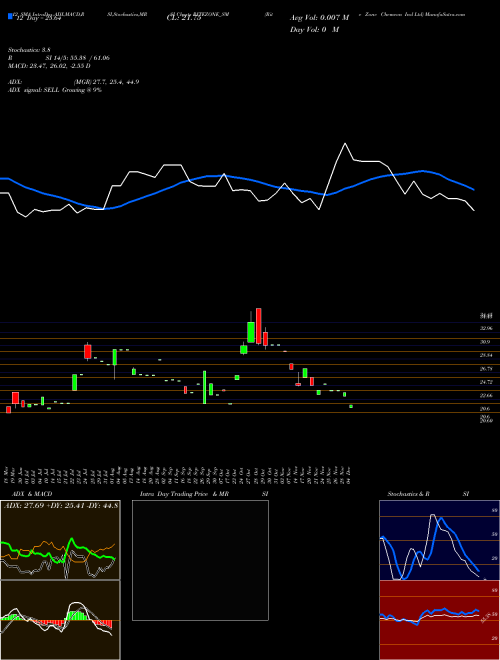Screen dimensions: 500x660
Task: Select the 'Day Vol: 0 M' text
Action: pos(314,30)
